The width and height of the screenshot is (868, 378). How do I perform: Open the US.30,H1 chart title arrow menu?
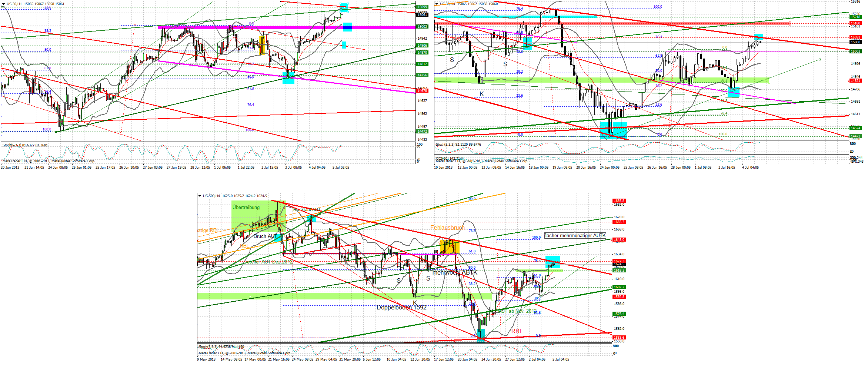click(x=4, y=4)
